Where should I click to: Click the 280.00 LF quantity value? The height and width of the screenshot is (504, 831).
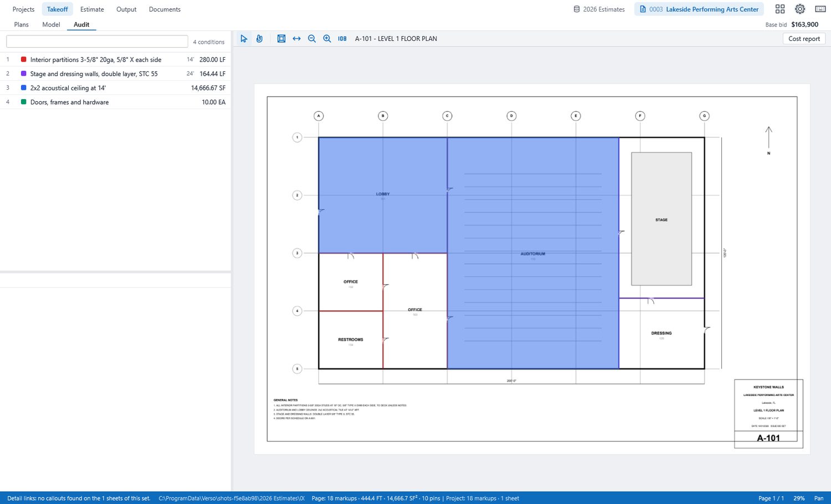coord(212,59)
